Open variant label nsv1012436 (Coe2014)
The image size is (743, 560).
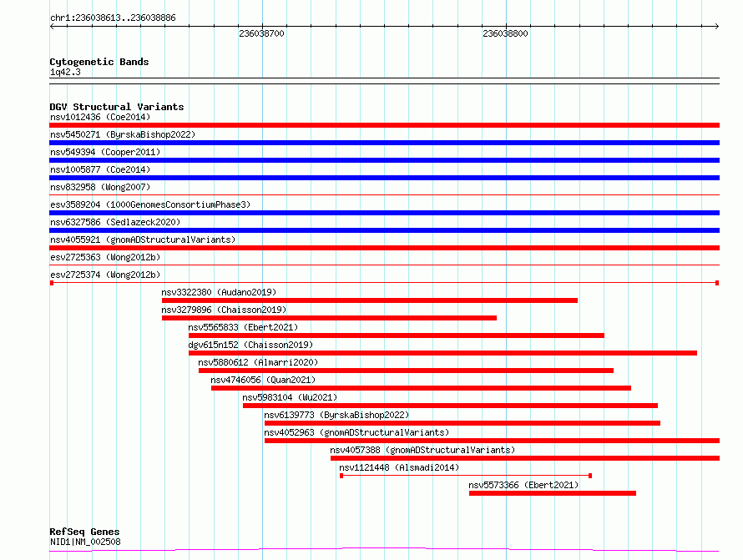pos(100,117)
